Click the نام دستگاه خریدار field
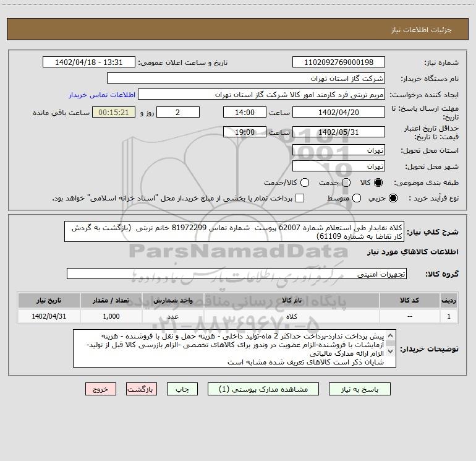Viewport: 476px width, 461px height. (246, 79)
